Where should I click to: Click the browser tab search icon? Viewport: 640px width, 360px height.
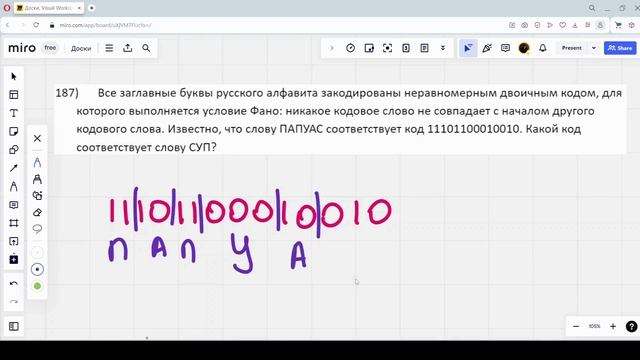[592, 8]
